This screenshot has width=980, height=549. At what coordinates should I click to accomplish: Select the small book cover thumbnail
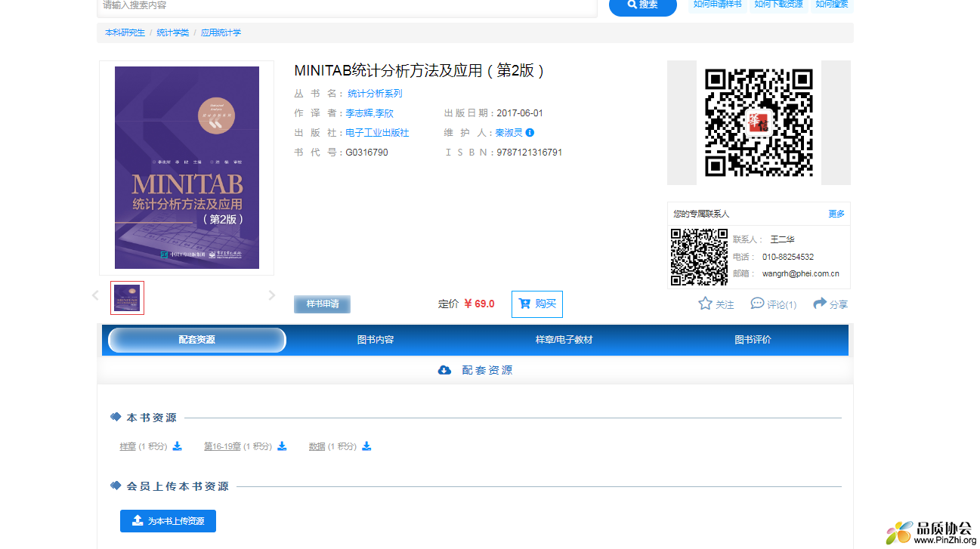pyautogui.click(x=127, y=298)
